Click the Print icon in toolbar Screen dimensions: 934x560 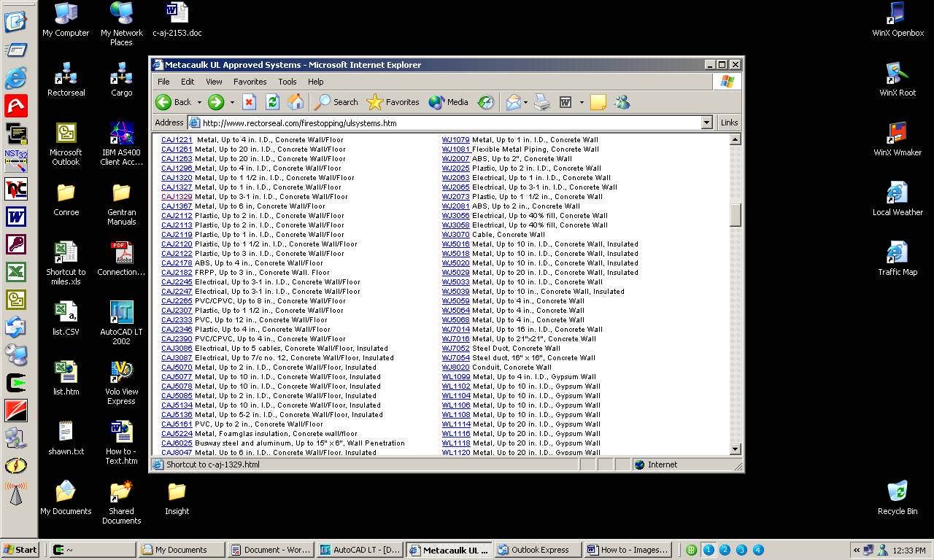(x=542, y=102)
